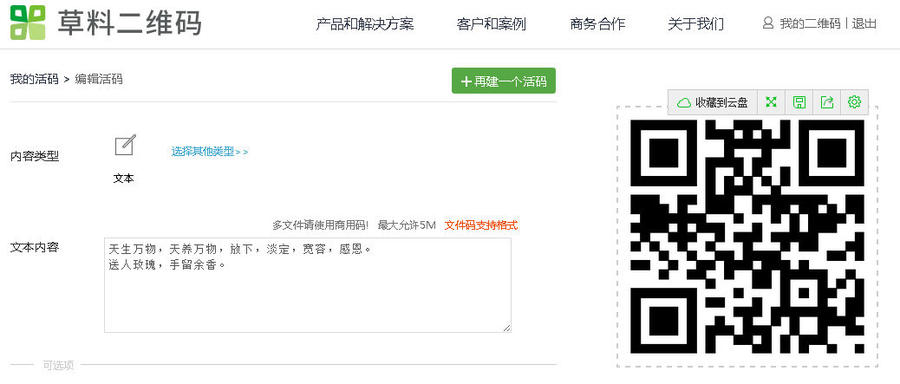Screen dimensions: 900x384
Task: Click the fullscreen expand icon above the QR code
Action: click(x=771, y=103)
